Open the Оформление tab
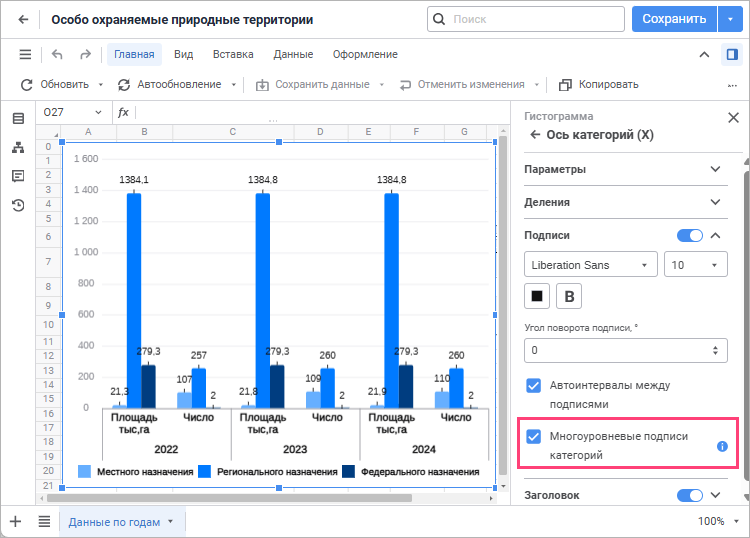Image resolution: width=750 pixels, height=538 pixels. point(365,55)
